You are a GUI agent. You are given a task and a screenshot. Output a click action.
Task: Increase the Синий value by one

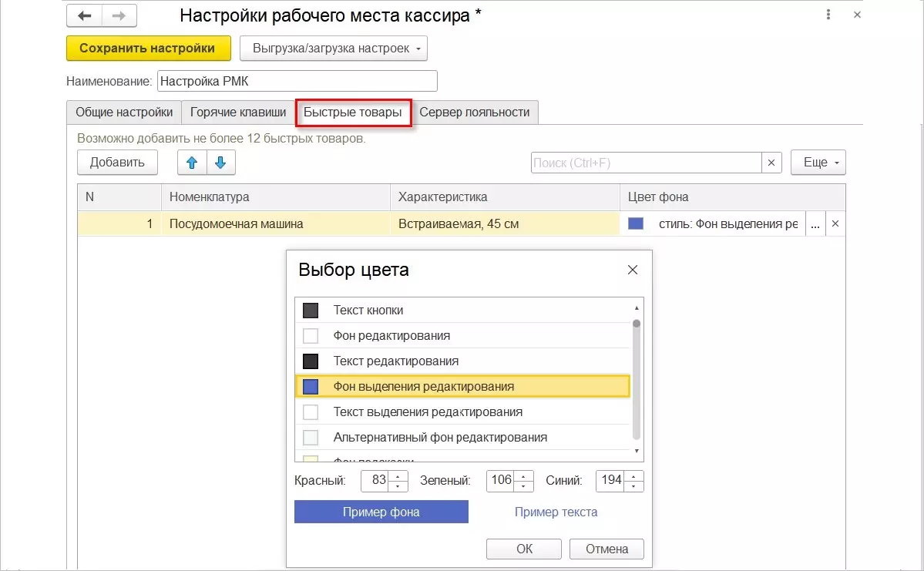coord(633,476)
